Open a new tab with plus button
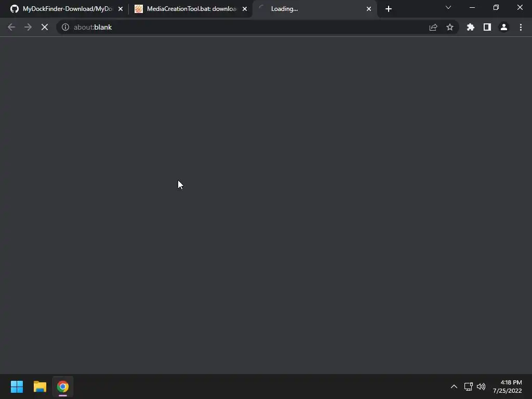This screenshot has height=399, width=532. pyautogui.click(x=389, y=9)
